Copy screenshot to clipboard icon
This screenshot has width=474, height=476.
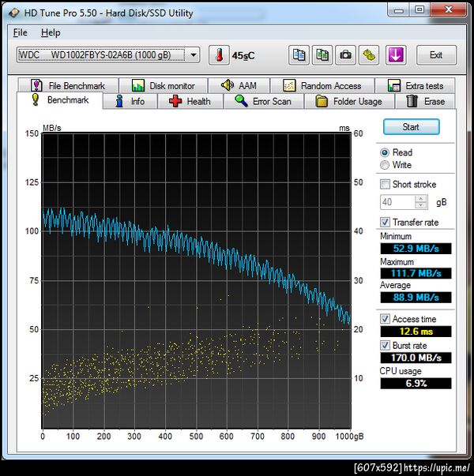pyautogui.click(x=322, y=55)
